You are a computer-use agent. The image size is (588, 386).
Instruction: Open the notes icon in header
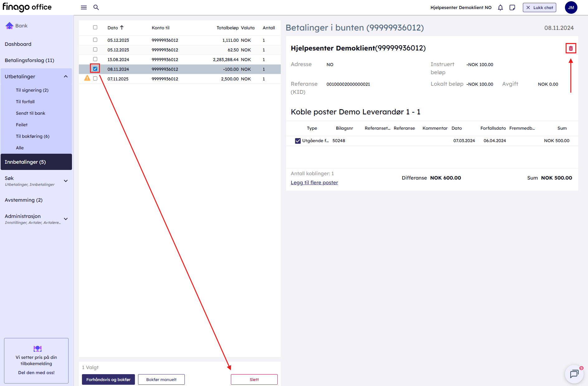512,7
